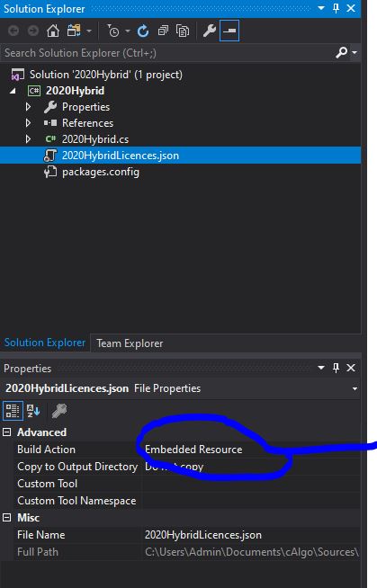The width and height of the screenshot is (377, 588).
Task: Expand the Properties tree node
Action: (x=28, y=107)
